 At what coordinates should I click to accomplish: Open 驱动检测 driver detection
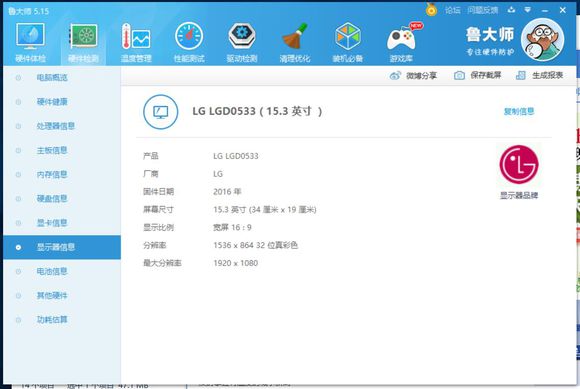pos(242,42)
